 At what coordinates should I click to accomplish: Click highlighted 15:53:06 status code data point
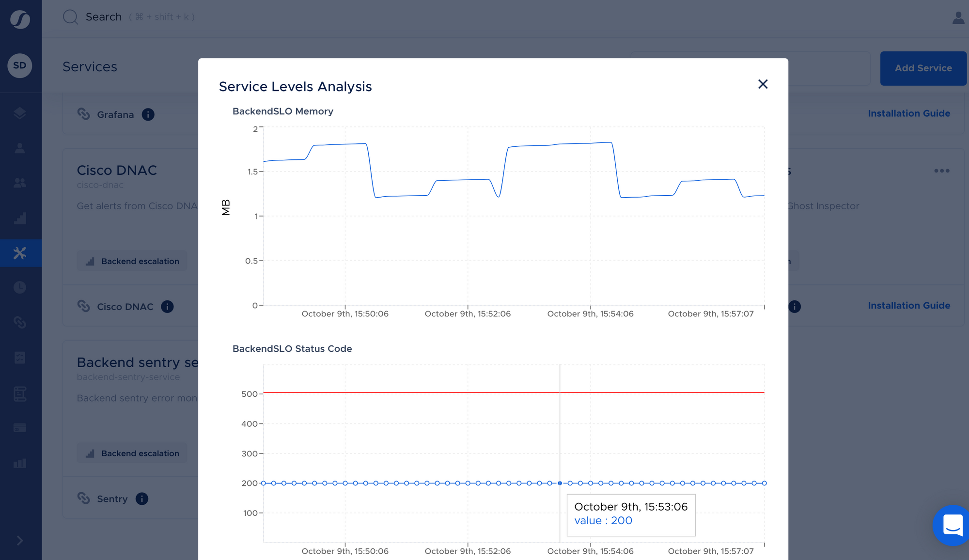tap(560, 483)
